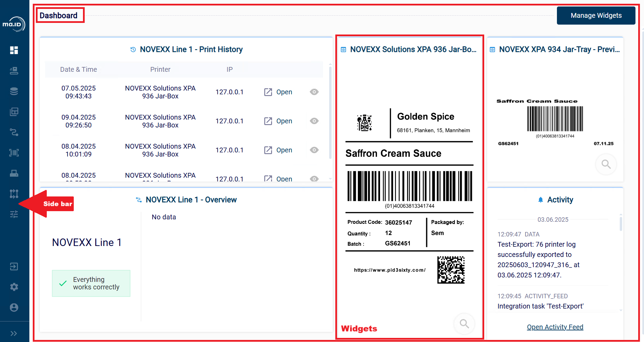Viewport: 644px width, 342px height.
Task: Open the layout templates icon in sidebar
Action: click(14, 112)
